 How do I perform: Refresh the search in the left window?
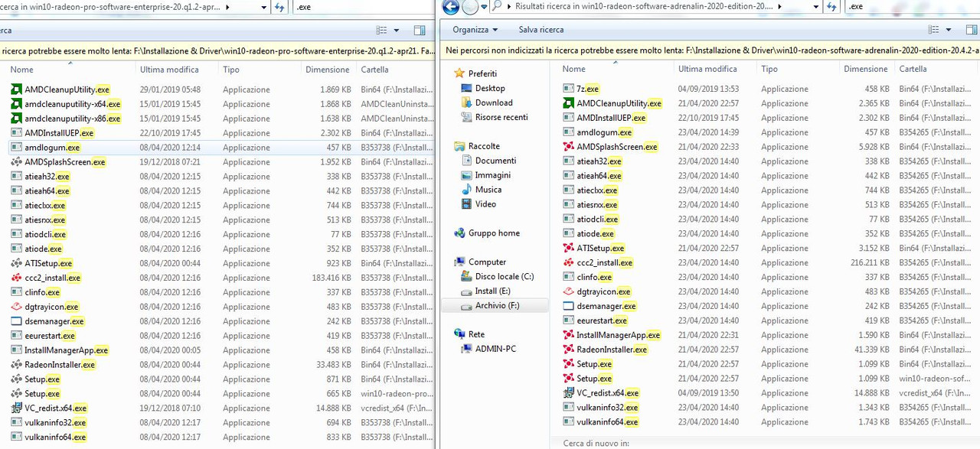pyautogui.click(x=280, y=7)
